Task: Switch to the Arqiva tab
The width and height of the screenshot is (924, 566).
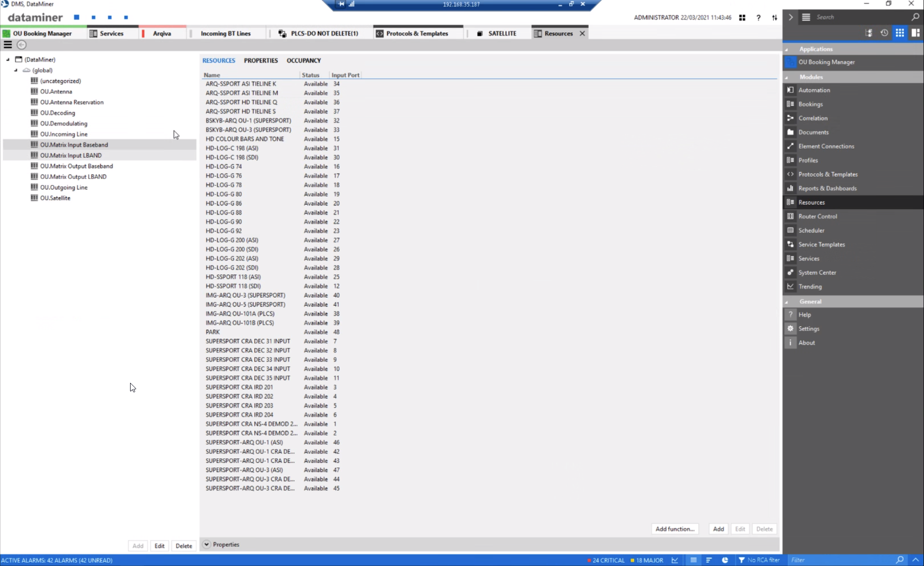Action: pos(162,34)
